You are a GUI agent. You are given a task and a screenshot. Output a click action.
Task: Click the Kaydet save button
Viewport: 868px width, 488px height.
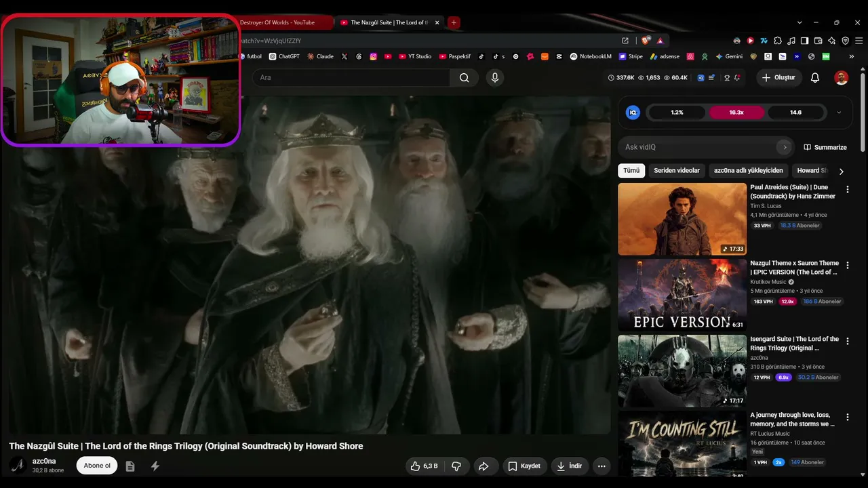(x=524, y=466)
